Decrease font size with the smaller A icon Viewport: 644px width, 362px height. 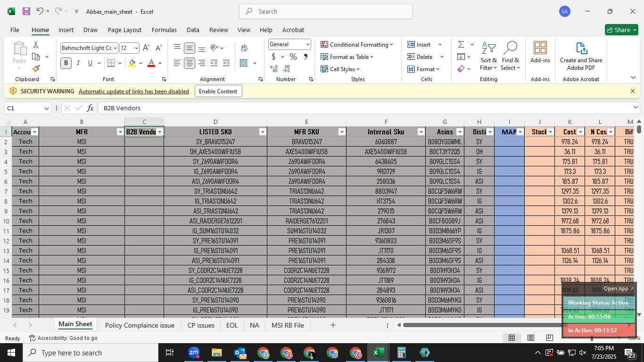click(x=158, y=48)
